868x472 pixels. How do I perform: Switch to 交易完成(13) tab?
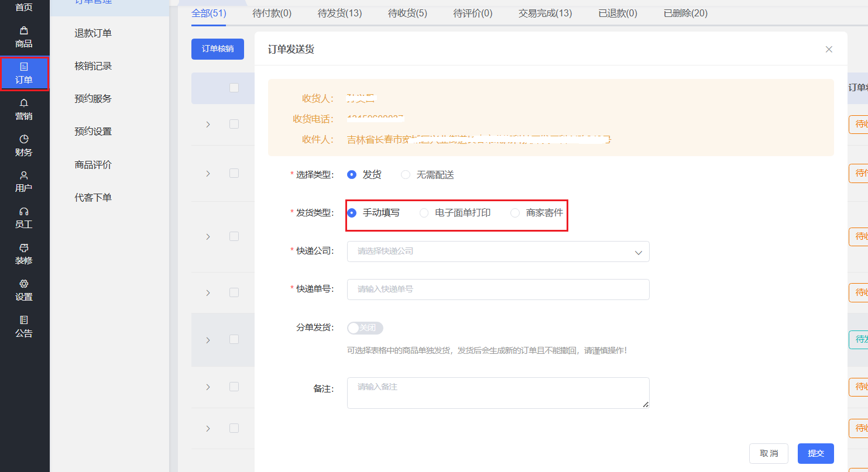pyautogui.click(x=545, y=13)
